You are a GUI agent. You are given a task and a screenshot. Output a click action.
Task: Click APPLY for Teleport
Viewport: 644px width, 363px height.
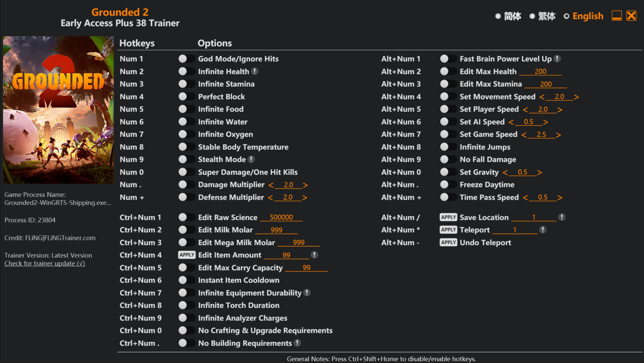pos(448,230)
